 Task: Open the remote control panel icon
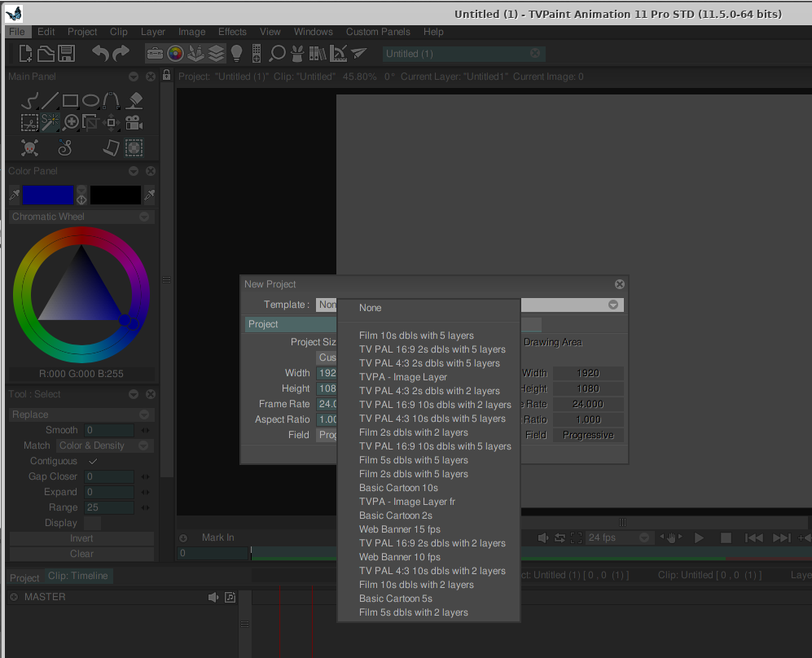pos(257,53)
